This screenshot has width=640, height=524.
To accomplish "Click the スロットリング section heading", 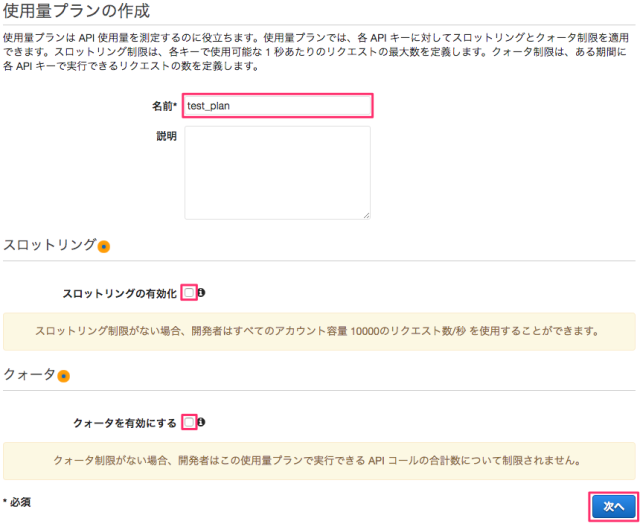I will point(50,245).
